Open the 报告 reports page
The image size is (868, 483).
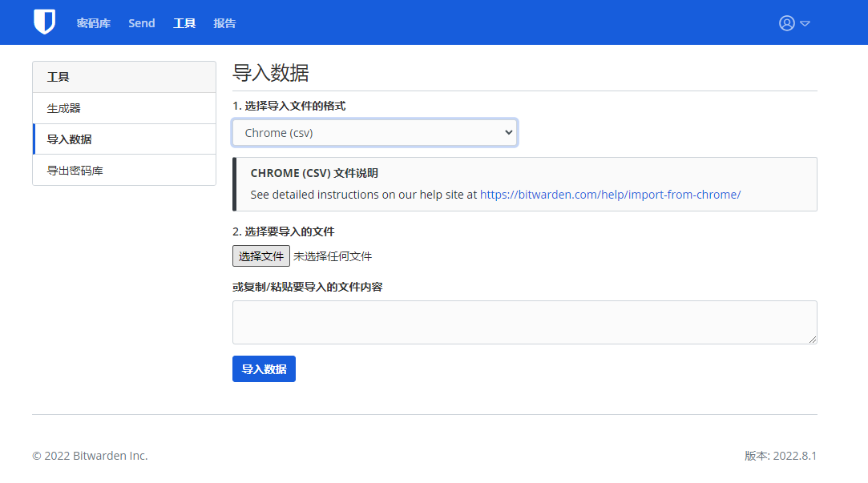tap(224, 23)
